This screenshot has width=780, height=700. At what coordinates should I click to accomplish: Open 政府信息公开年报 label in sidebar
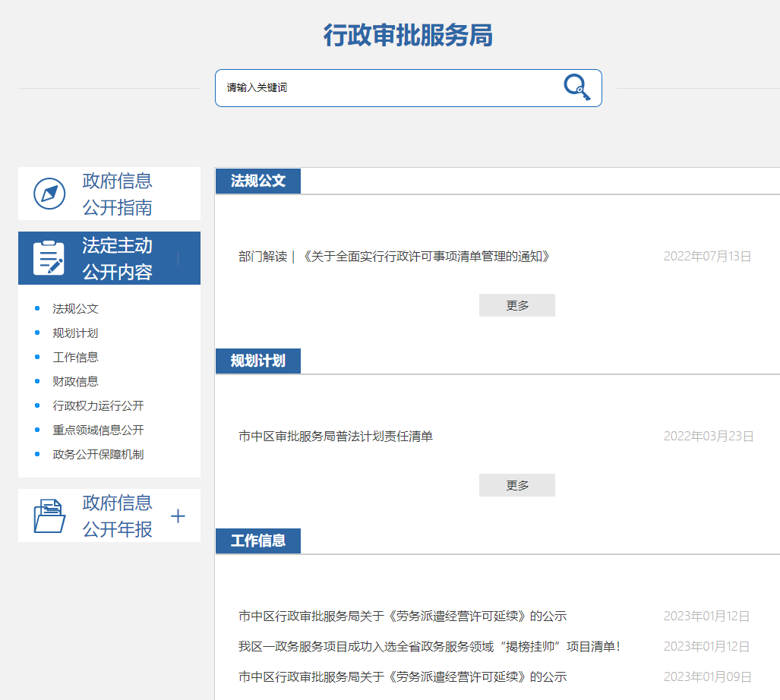click(x=117, y=516)
